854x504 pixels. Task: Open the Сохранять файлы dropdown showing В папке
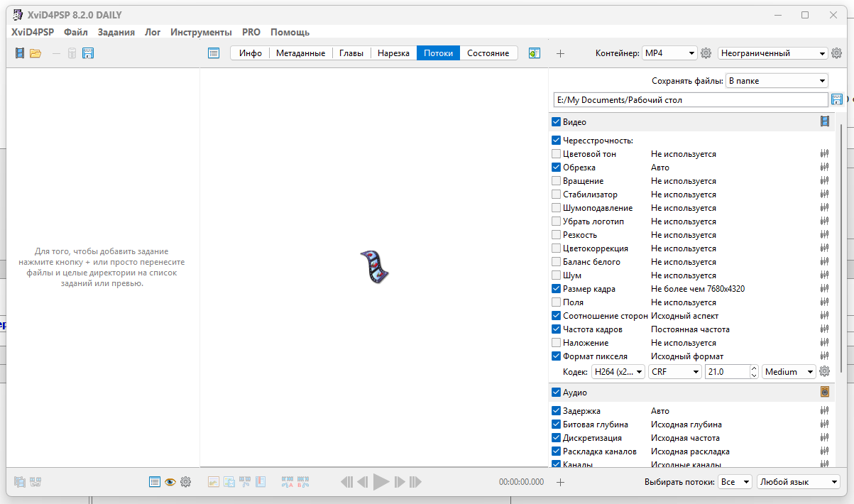pyautogui.click(x=776, y=80)
